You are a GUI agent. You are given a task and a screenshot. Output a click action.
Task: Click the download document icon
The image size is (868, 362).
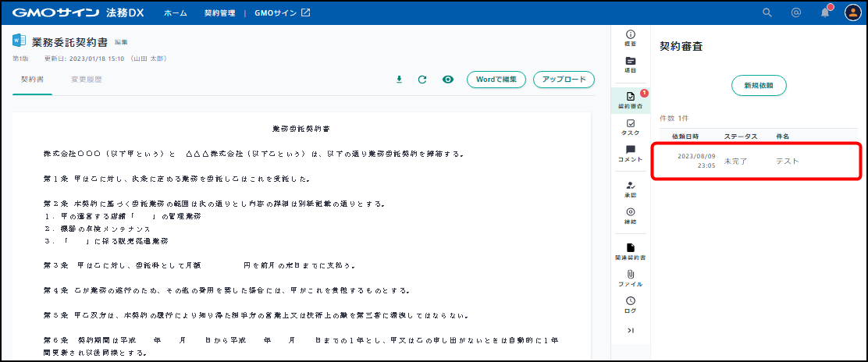click(399, 80)
